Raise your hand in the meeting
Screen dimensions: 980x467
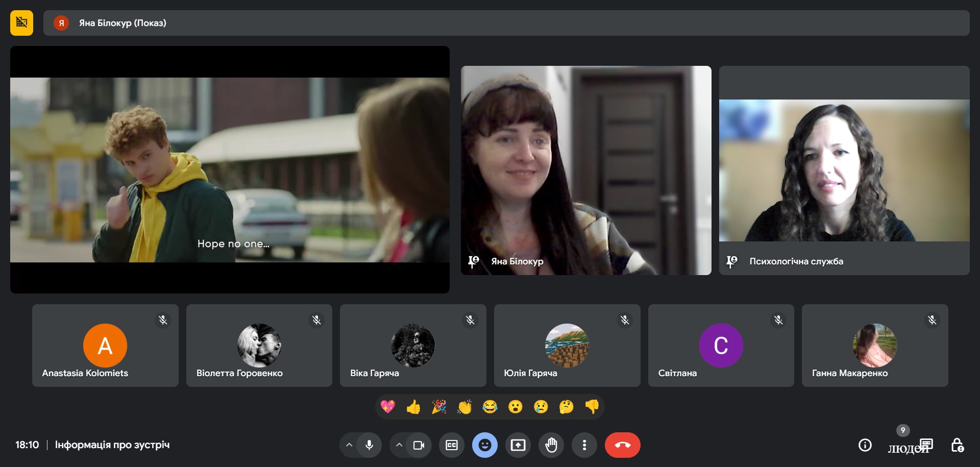point(551,445)
